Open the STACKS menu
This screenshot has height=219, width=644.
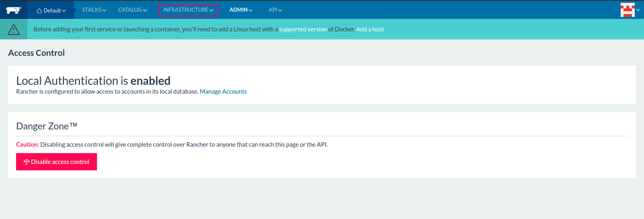(94, 10)
